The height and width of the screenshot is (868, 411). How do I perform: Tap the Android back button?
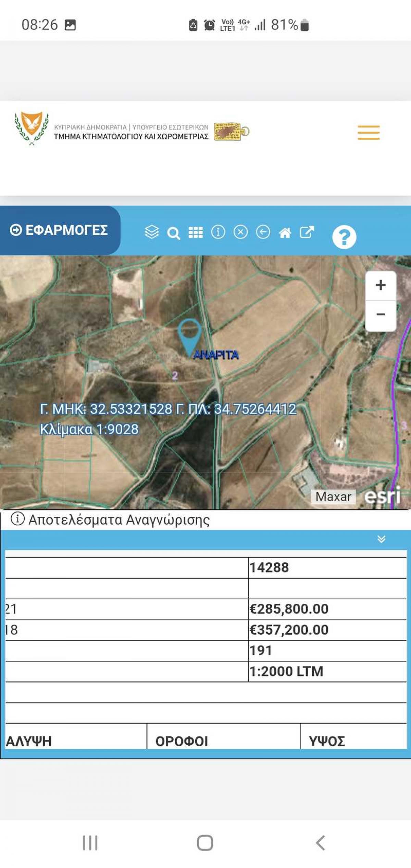320,843
